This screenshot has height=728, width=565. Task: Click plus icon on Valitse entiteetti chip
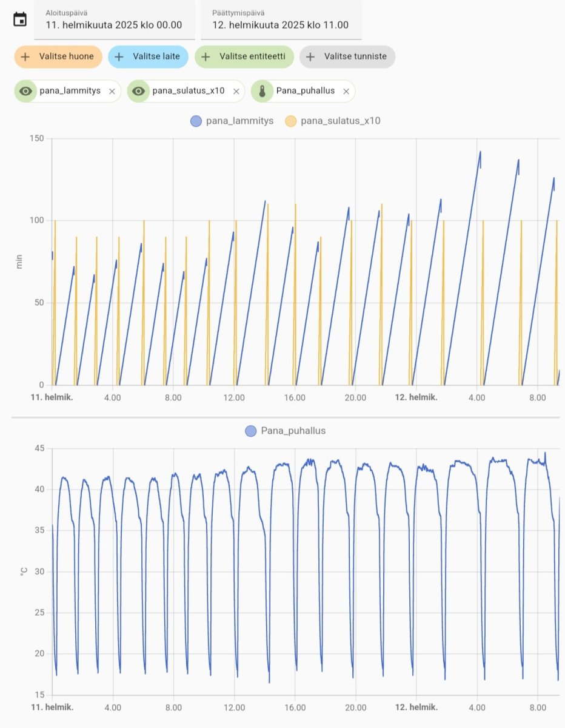[206, 56]
